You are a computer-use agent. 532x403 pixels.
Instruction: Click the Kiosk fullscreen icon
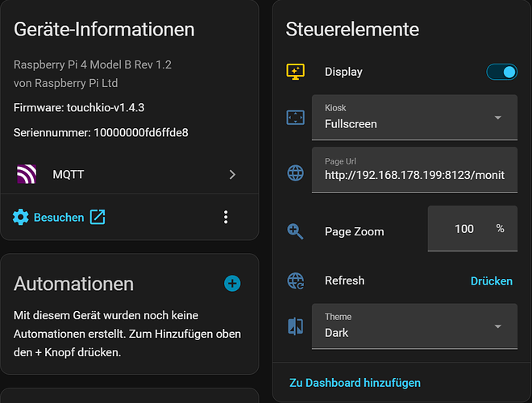point(296,118)
